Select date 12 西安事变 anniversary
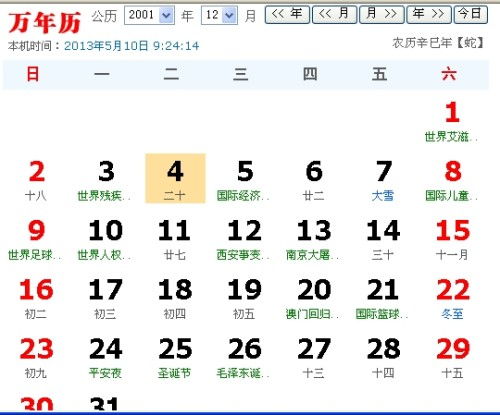Image resolution: width=500 pixels, height=415 pixels. coord(244,239)
